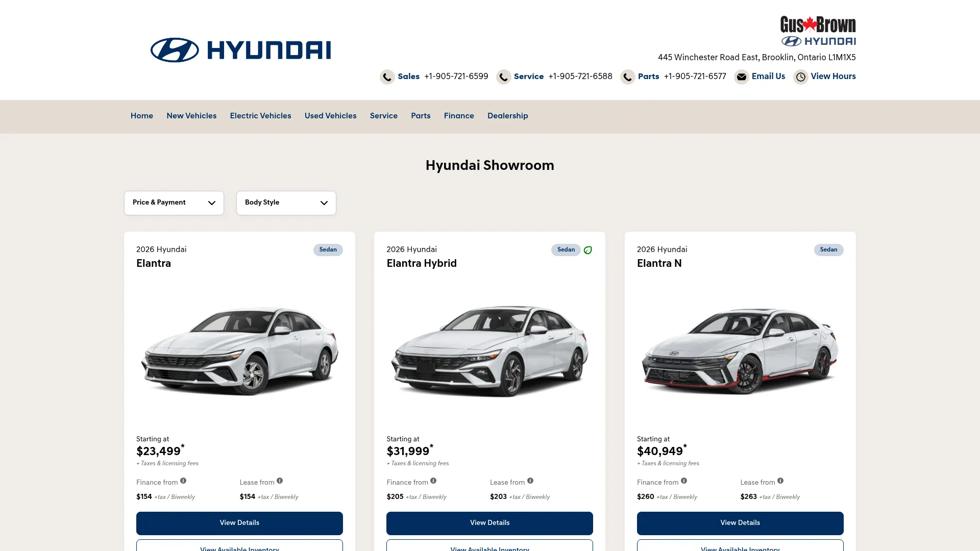The image size is (980, 551).
Task: Click the Elantra Hybrid model title
Action: (422, 264)
